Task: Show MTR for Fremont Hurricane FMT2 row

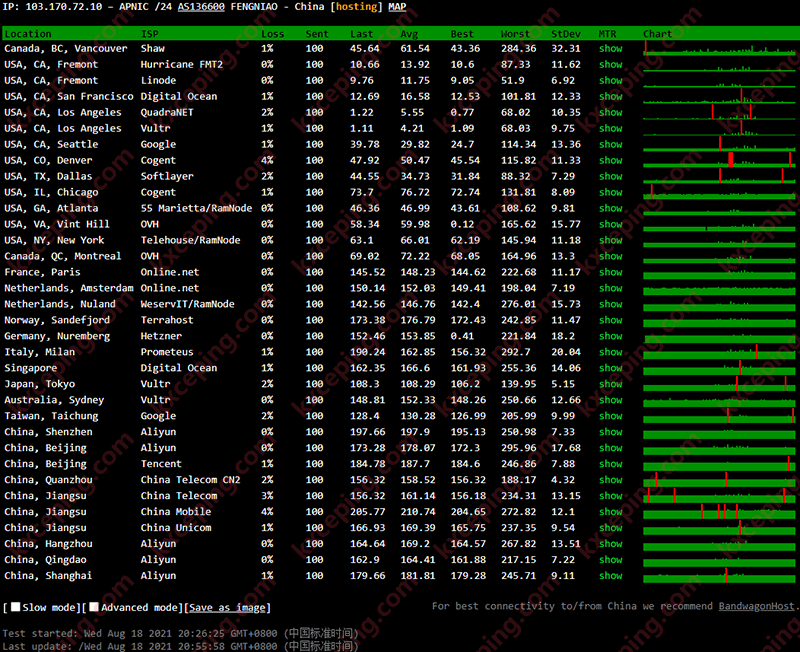Action: coord(611,64)
